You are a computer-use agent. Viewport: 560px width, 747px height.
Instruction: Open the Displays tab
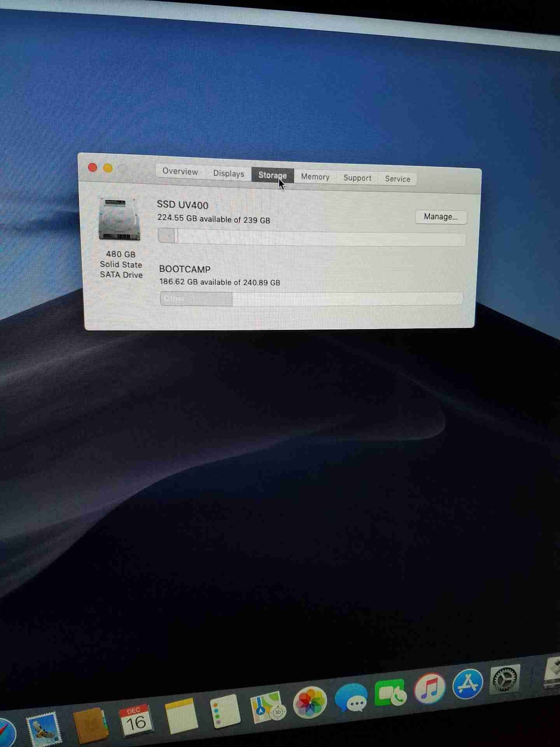click(229, 174)
